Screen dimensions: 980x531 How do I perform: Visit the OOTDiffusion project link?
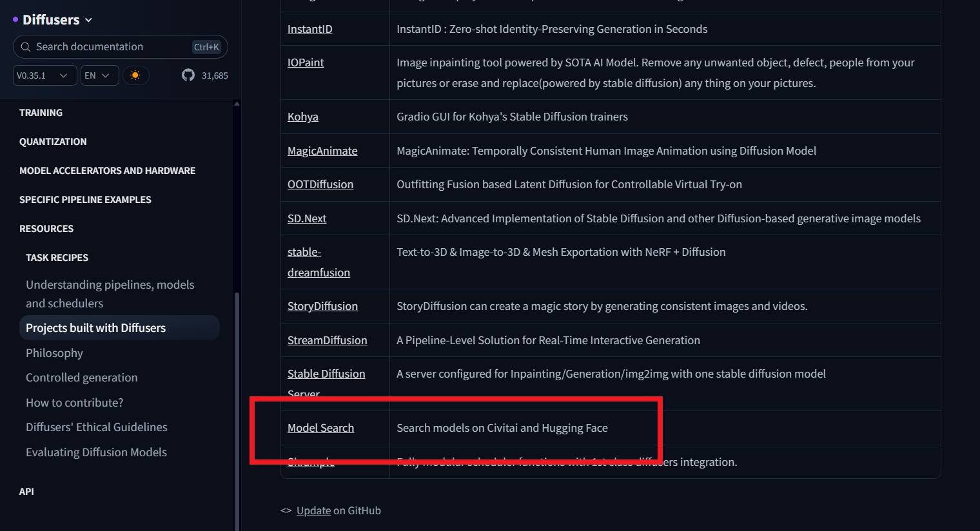pyautogui.click(x=320, y=184)
